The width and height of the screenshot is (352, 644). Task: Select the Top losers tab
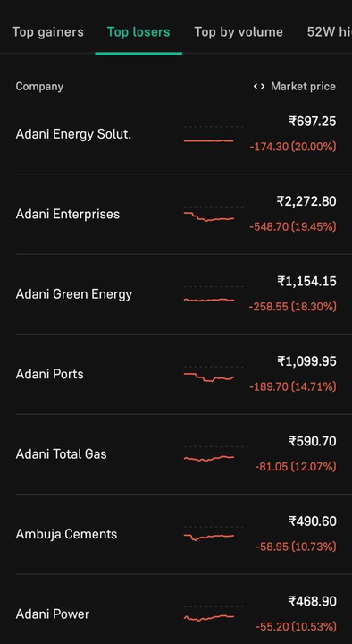138,32
